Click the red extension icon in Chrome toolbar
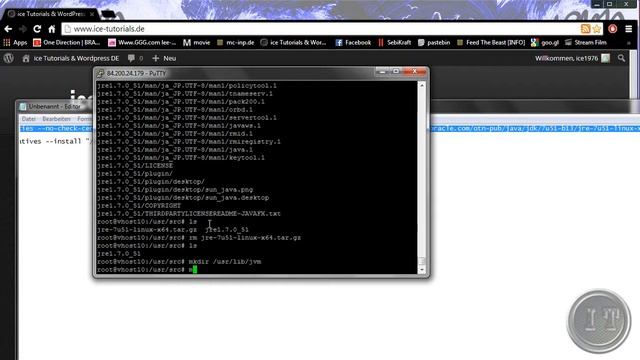 613,29
